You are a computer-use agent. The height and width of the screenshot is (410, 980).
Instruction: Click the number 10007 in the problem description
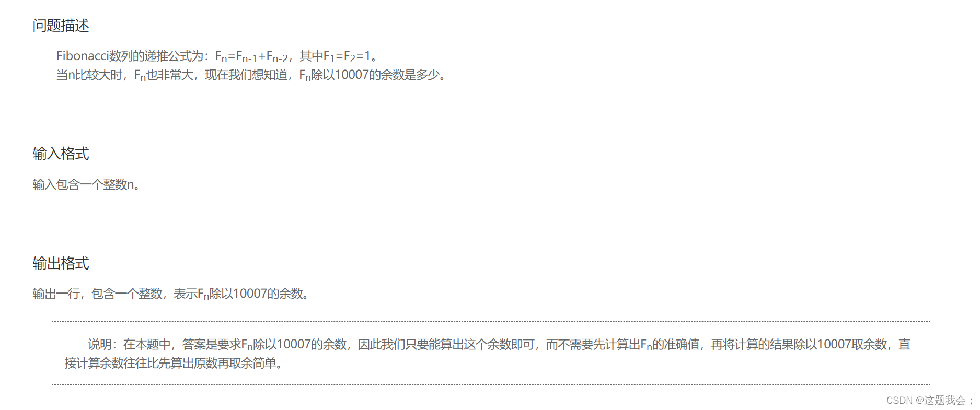352,75
